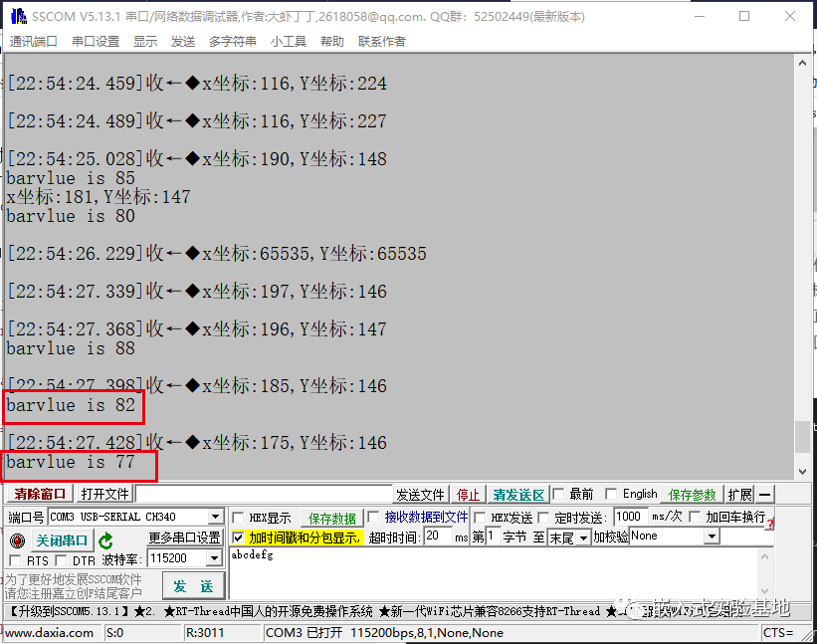The height and width of the screenshot is (644, 817).
Task: Click the receive log scrollbar thumb
Action: 802,437
